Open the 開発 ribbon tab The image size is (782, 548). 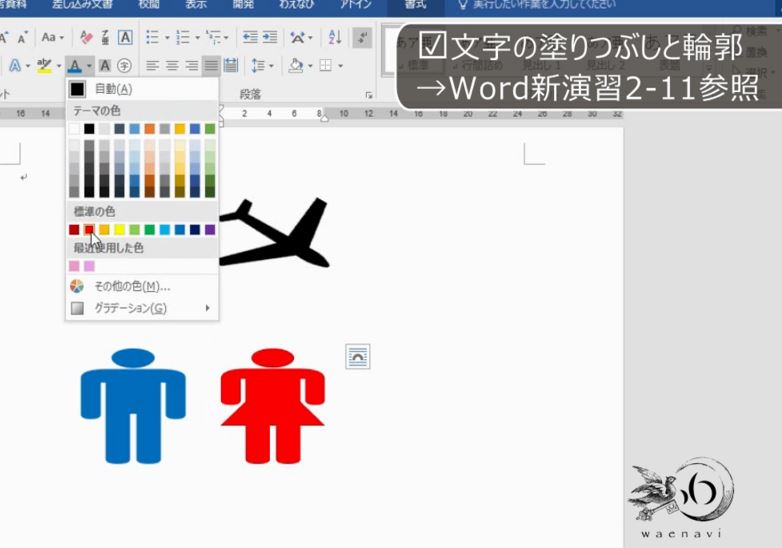[x=243, y=4]
